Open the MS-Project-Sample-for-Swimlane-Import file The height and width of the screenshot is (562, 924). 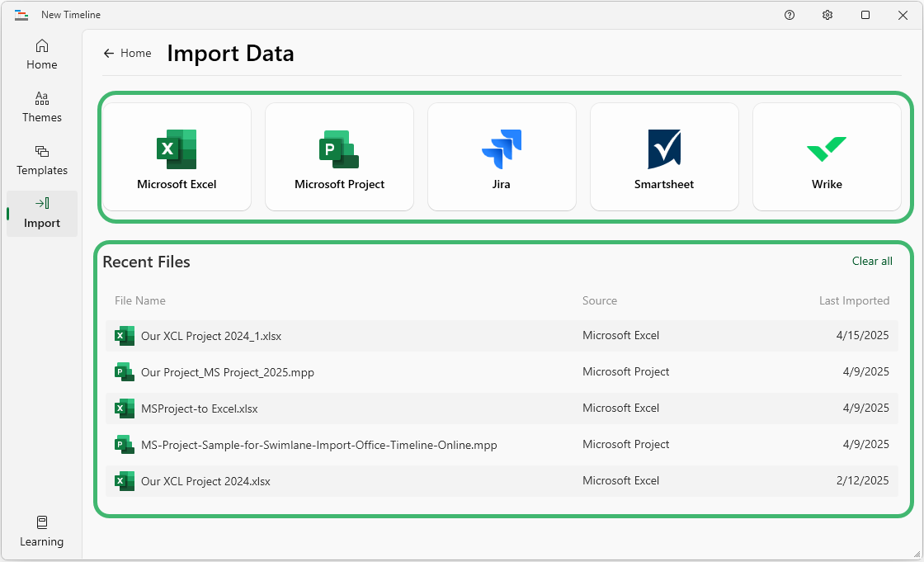pyautogui.click(x=318, y=445)
